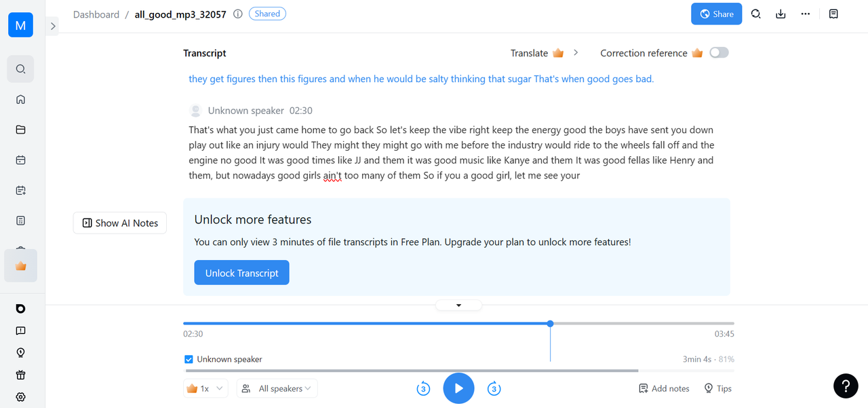Open the 1x playback speed dropdown
This screenshot has width=868, height=408.
206,388
